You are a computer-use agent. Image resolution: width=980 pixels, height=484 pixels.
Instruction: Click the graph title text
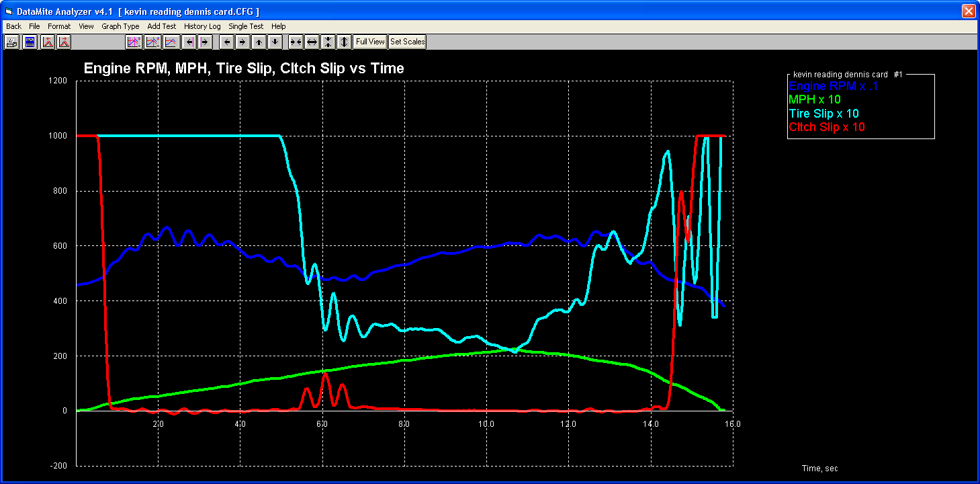click(x=244, y=68)
